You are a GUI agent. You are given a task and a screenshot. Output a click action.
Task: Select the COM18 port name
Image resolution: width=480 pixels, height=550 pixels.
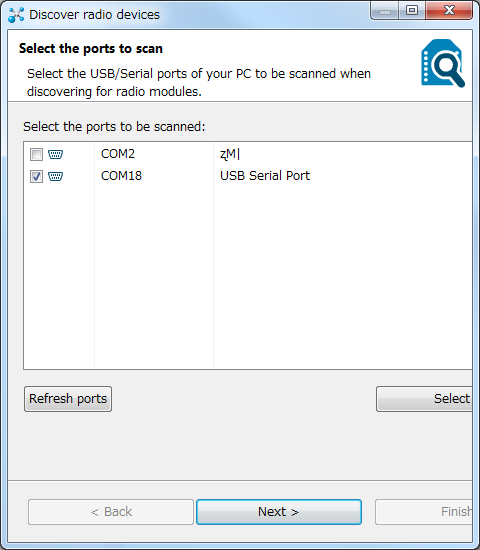121,175
